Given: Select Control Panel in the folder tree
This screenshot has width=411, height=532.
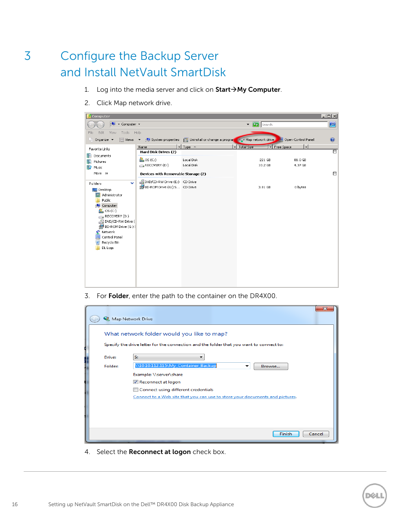Looking at the screenshot, I should [x=109, y=237].
